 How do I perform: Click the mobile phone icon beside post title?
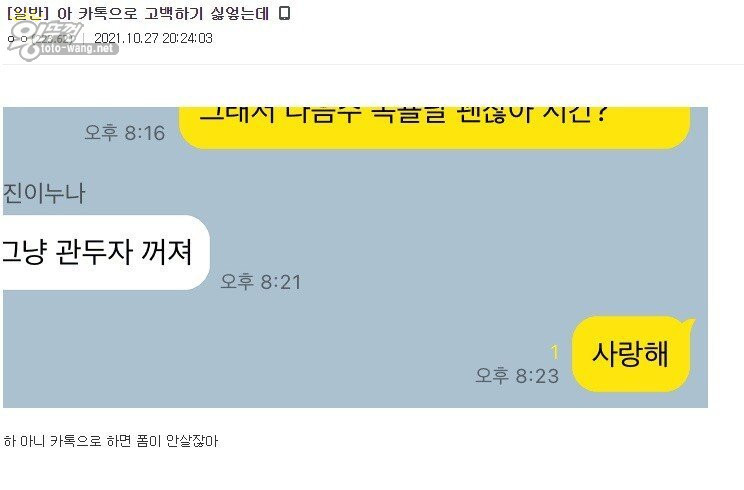point(284,13)
